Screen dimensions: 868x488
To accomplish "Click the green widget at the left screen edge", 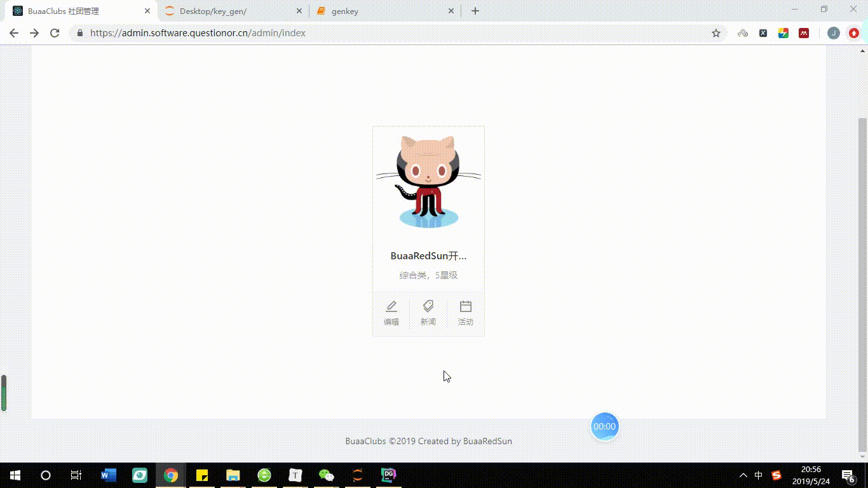I will pyautogui.click(x=4, y=393).
